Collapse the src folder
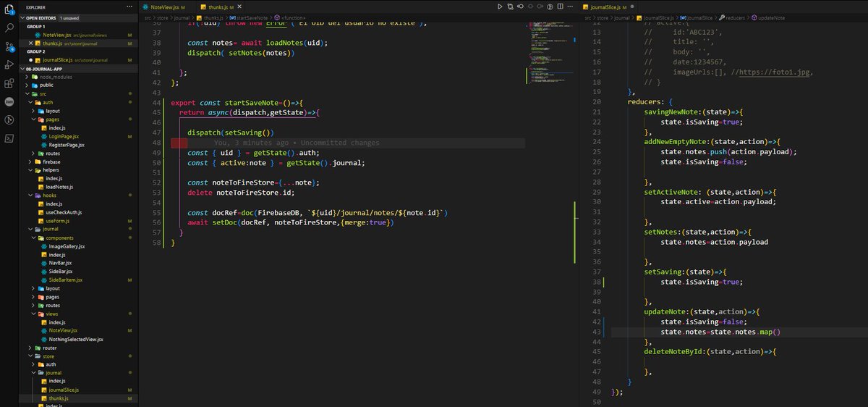The height and width of the screenshot is (407, 868). coord(43,93)
